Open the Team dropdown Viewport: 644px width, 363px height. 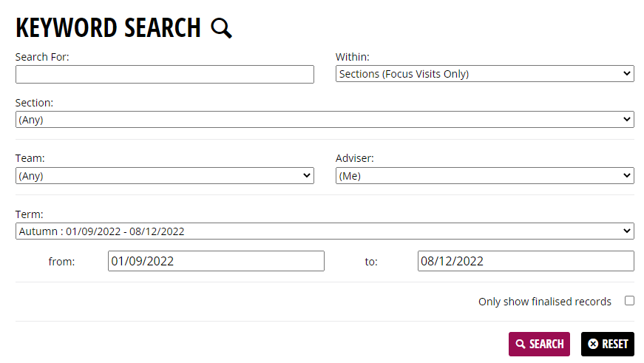click(165, 176)
